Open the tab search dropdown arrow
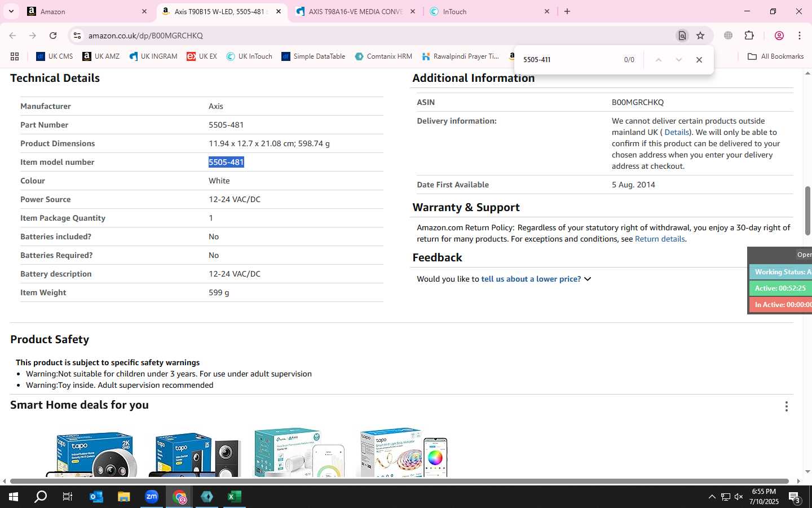The height and width of the screenshot is (508, 812). (11, 11)
